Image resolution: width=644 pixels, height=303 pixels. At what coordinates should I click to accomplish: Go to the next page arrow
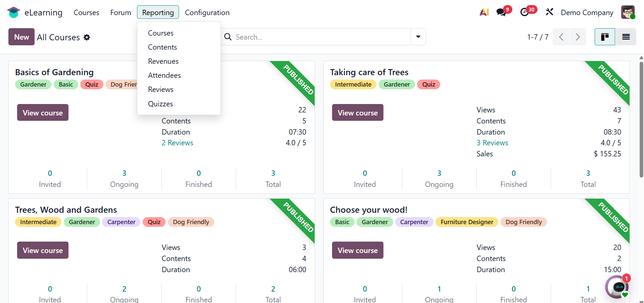pos(578,37)
